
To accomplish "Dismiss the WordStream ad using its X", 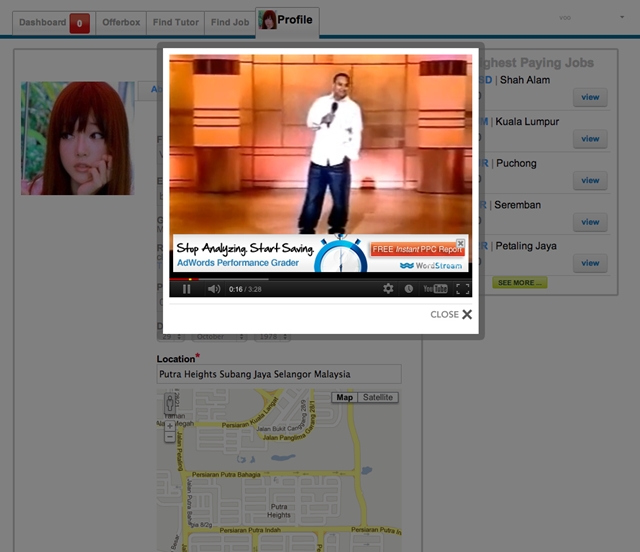I will (x=460, y=243).
